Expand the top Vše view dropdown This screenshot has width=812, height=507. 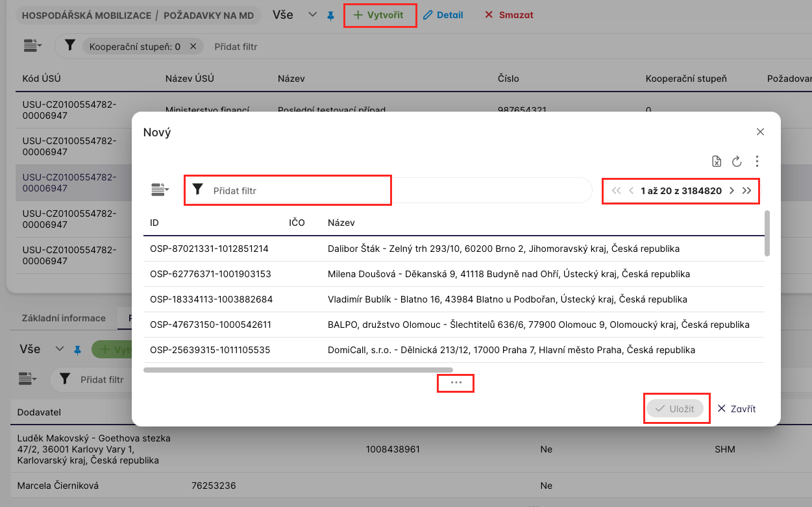pyautogui.click(x=312, y=15)
